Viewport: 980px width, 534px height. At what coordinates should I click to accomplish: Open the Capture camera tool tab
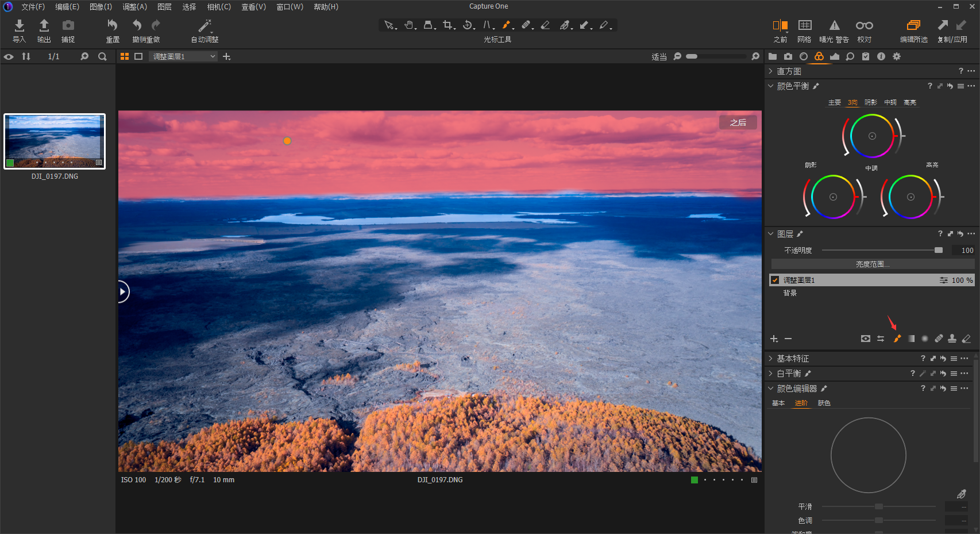(788, 56)
